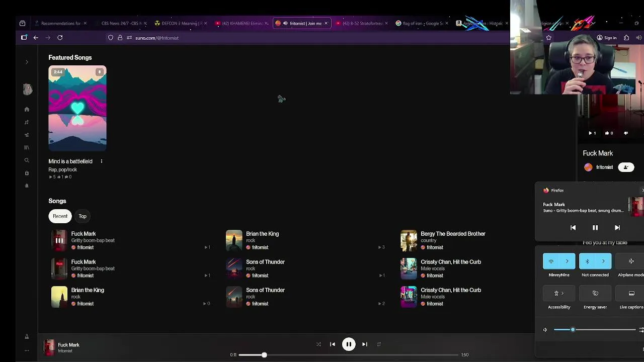Viewport: 644px width, 362px height.
Task: Open options menu for Mind is a battlefield
Action: 101,161
